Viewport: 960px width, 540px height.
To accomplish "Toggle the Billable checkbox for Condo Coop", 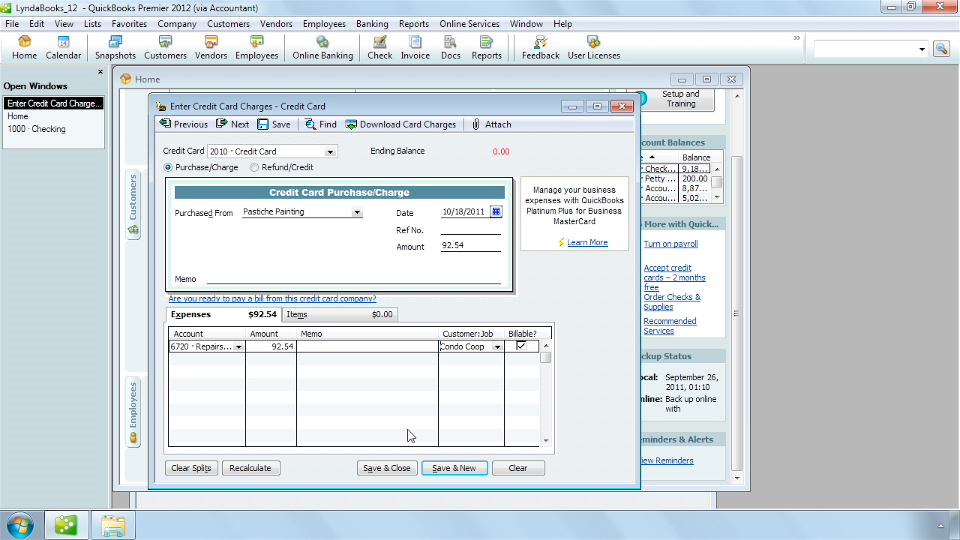I will click(521, 346).
